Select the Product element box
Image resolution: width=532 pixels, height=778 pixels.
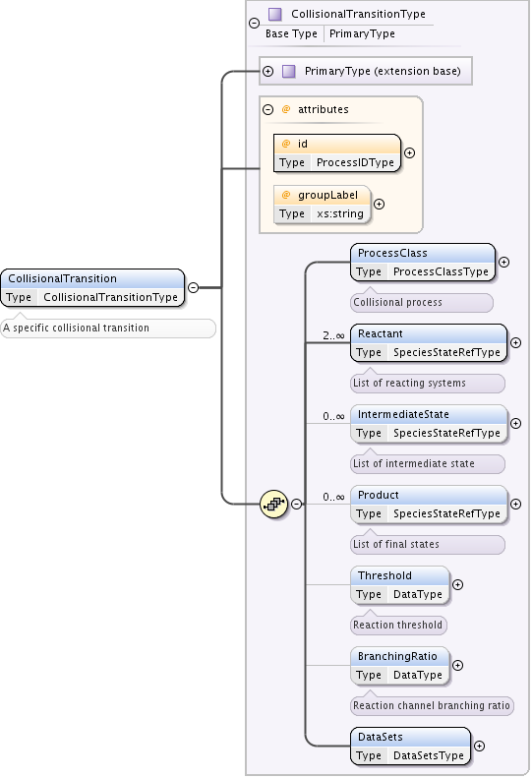click(429, 505)
